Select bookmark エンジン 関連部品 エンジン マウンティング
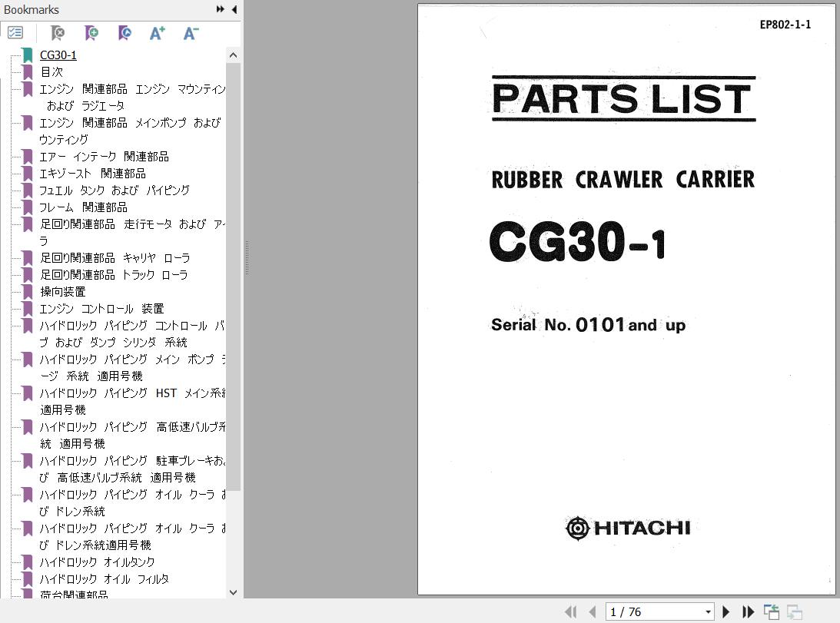 point(132,97)
